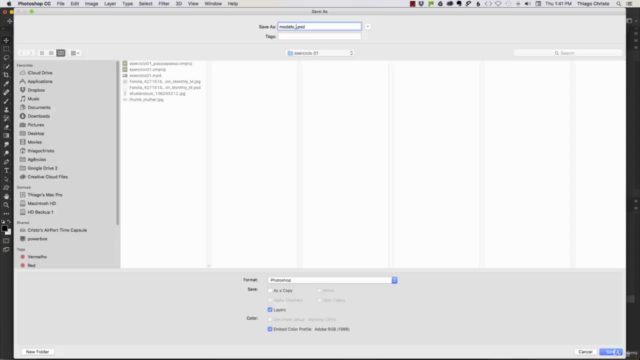Click the New Folder button
The image size is (640, 360).
pos(38,352)
